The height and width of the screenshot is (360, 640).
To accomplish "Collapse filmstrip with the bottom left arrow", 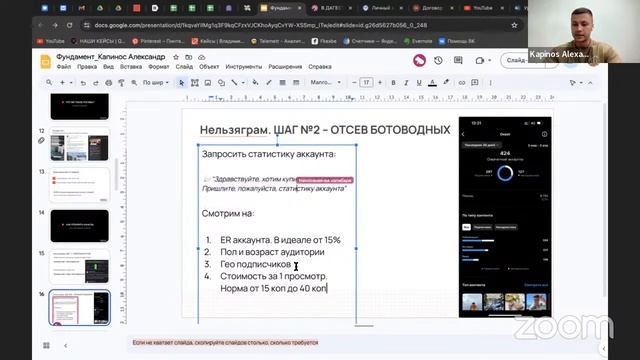I will 66,346.
